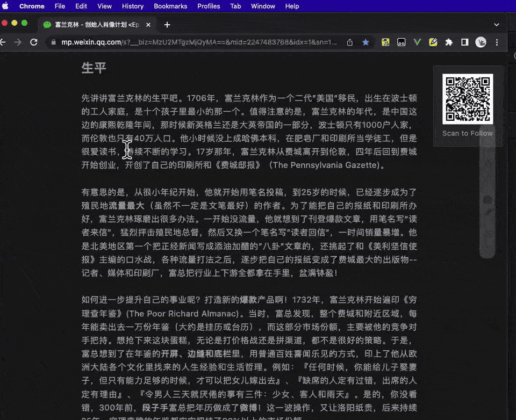Screen dimensions: 516x420
Task: Click the Scan to Follow QR code
Action: pos(468,99)
